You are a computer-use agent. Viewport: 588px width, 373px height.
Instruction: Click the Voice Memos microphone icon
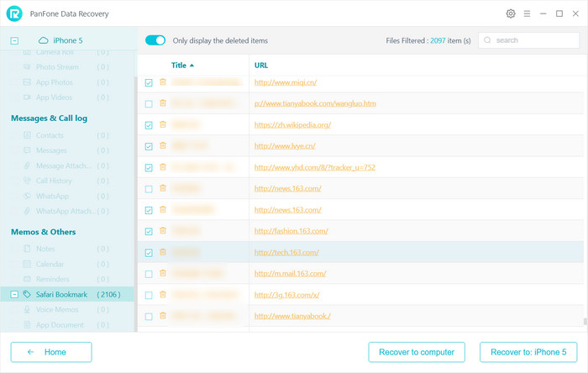pyautogui.click(x=27, y=310)
